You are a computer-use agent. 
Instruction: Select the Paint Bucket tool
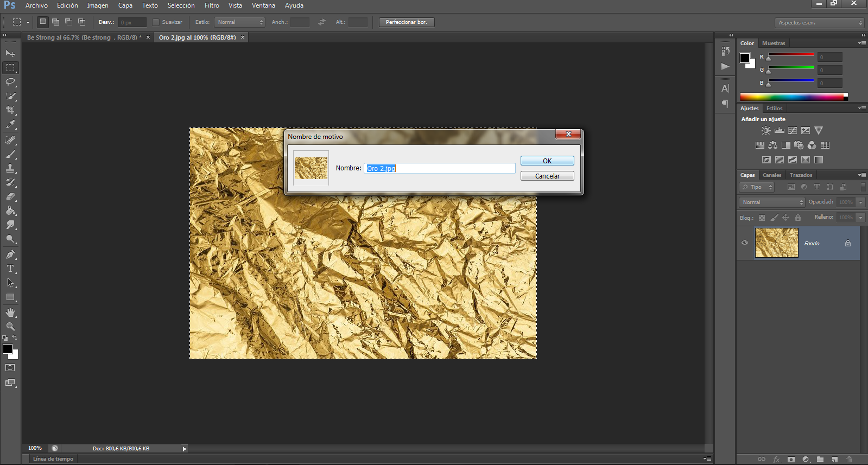coord(10,211)
